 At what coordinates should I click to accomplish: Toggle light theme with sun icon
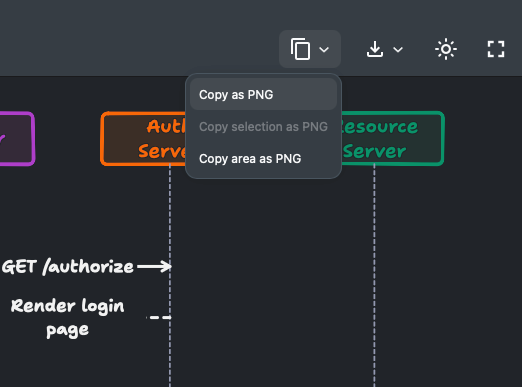(446, 49)
